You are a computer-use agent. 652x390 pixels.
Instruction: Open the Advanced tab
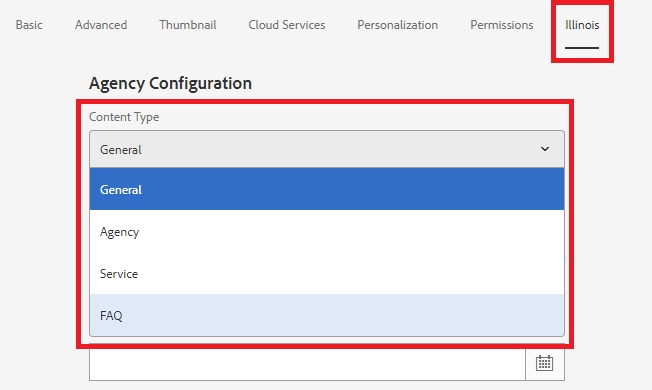coord(101,25)
